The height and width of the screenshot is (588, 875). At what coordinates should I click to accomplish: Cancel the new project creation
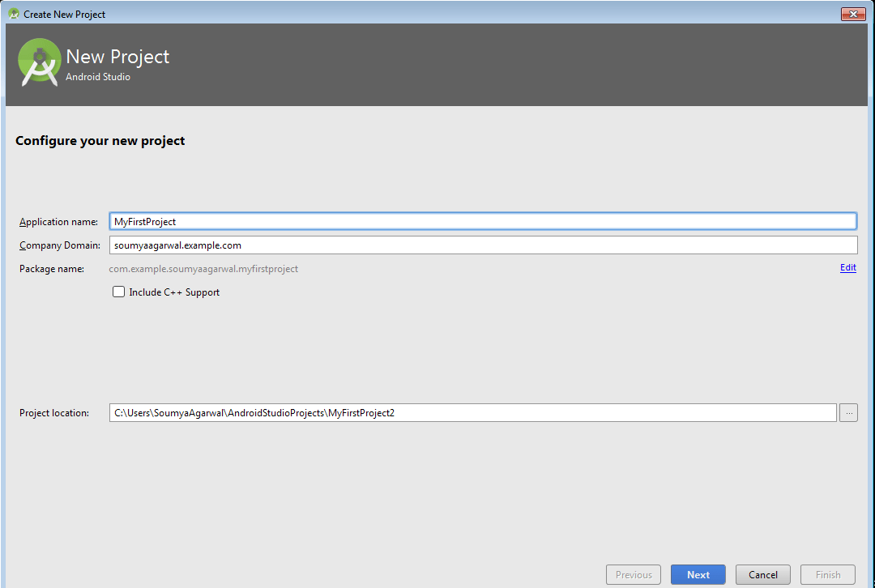coord(762,574)
